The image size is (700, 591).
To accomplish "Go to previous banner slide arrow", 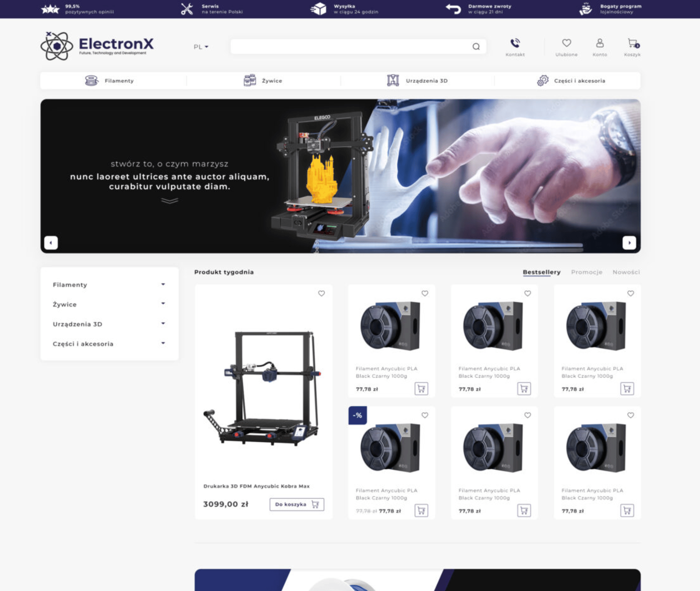I will (51, 243).
